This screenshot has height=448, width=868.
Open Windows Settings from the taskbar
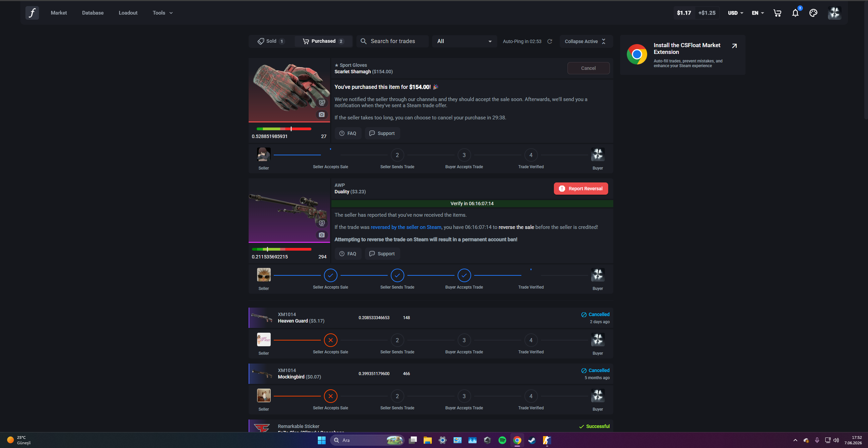point(442,440)
